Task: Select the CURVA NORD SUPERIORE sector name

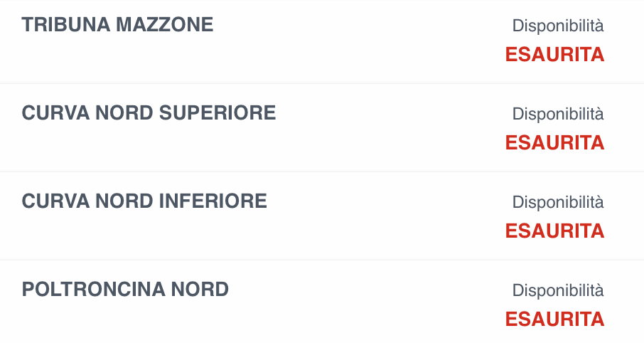Action: (x=149, y=112)
